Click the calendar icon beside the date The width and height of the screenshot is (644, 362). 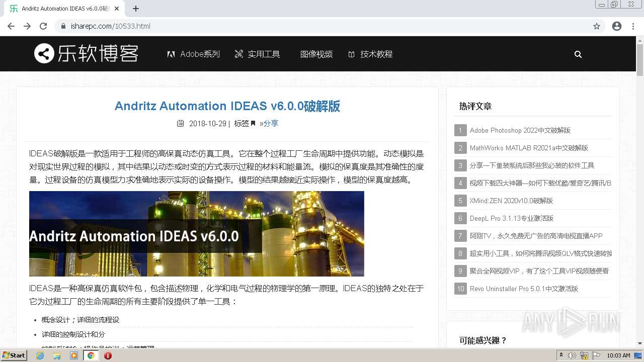[180, 123]
